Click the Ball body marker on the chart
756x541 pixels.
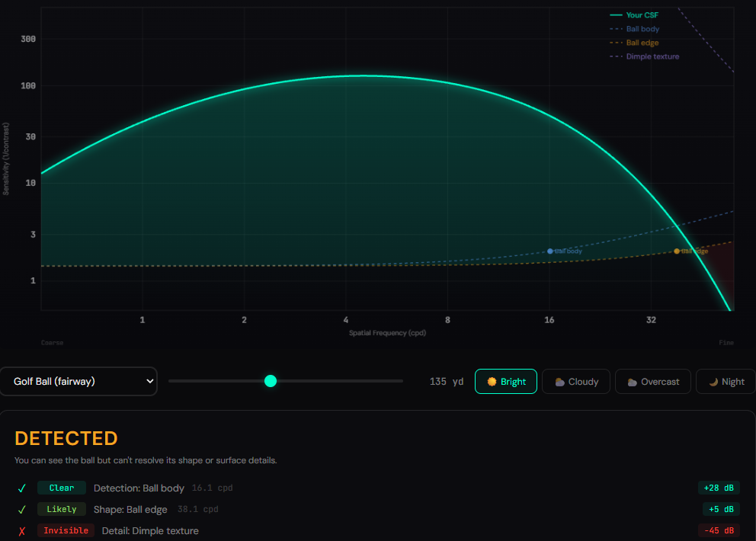(550, 251)
